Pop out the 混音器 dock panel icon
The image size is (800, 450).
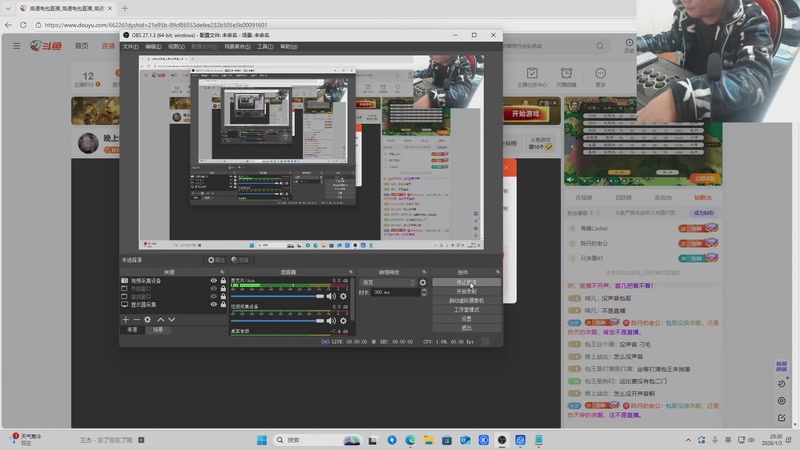pyautogui.click(x=351, y=272)
